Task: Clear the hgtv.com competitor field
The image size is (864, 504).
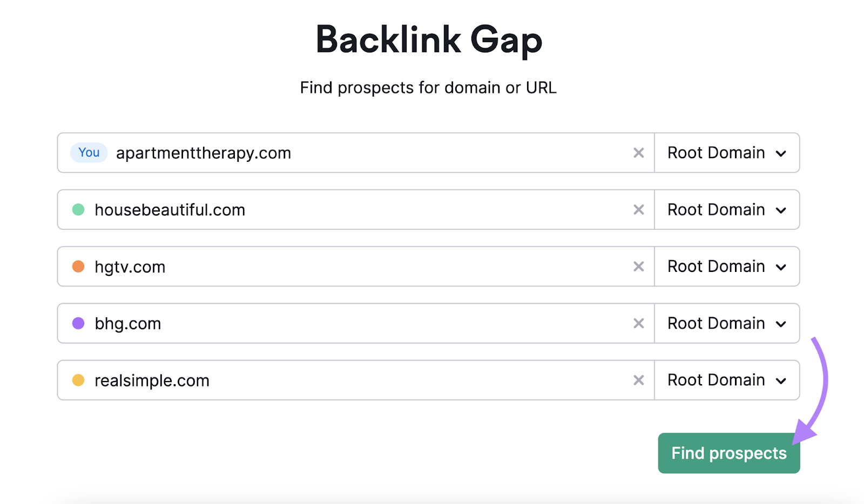Action: 639,267
